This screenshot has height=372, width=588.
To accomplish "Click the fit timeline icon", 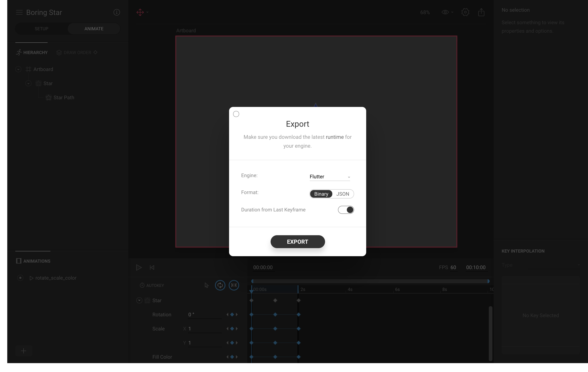I will click(234, 285).
